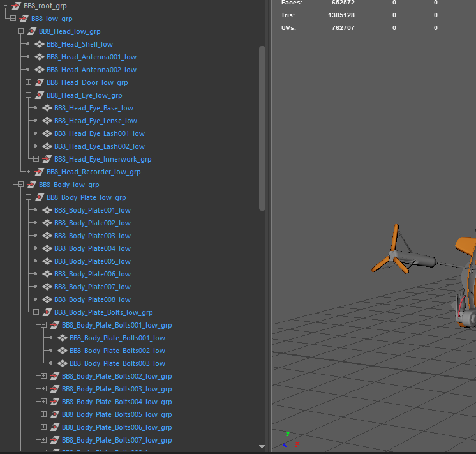Viewport: 476px width, 454px height.
Task: Click mesh icon of BB8_Body_Plate002_low
Action: (47, 223)
